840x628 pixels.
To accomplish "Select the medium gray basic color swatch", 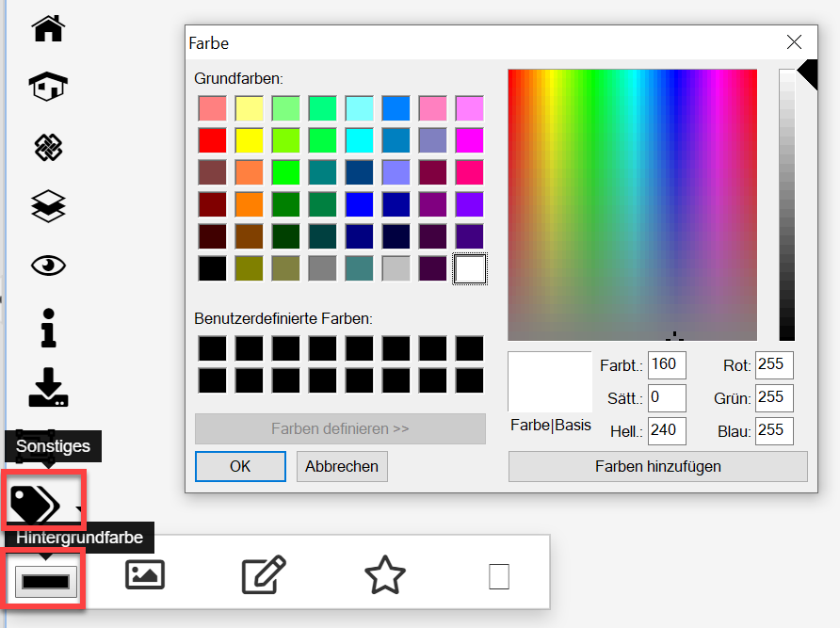I will coord(322,268).
